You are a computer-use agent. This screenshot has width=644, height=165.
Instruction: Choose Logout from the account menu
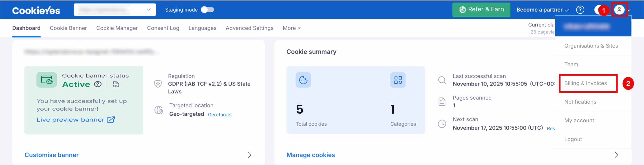point(573,139)
